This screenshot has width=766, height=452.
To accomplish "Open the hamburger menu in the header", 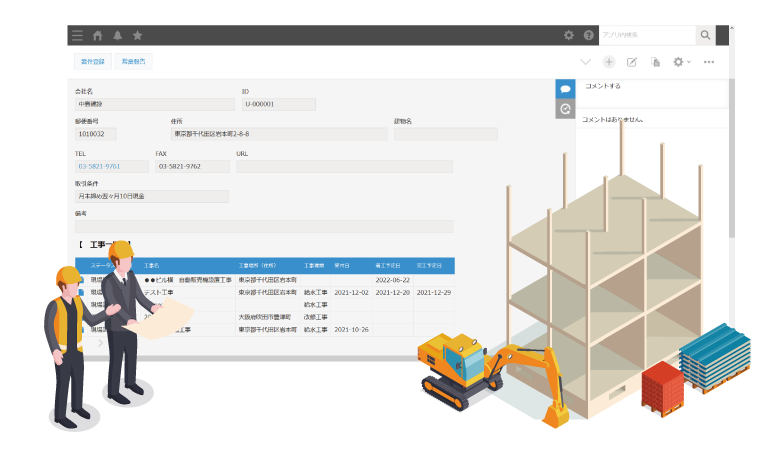I will pyautogui.click(x=77, y=35).
